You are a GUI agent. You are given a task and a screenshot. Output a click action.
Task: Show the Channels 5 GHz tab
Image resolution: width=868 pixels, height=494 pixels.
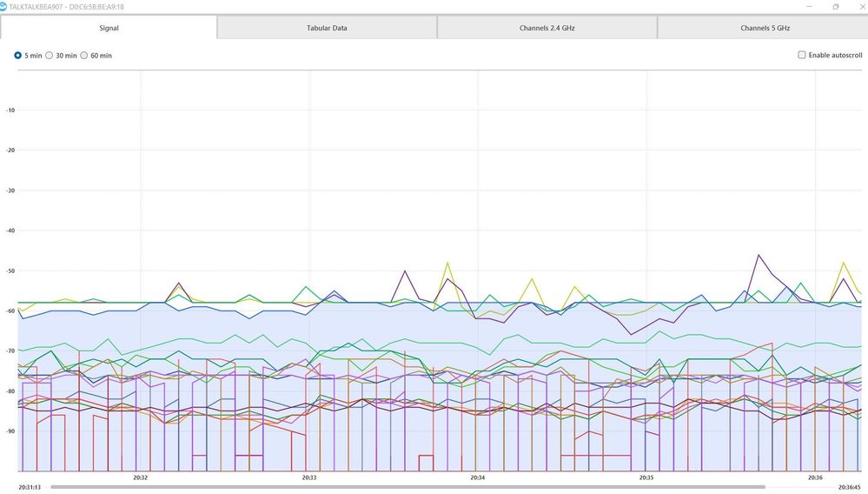click(x=765, y=28)
